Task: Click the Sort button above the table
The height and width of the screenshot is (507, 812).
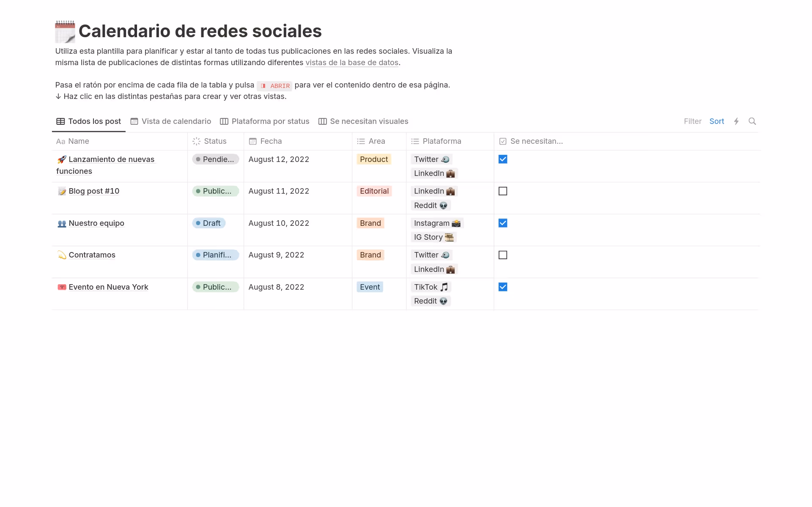Action: click(x=717, y=121)
